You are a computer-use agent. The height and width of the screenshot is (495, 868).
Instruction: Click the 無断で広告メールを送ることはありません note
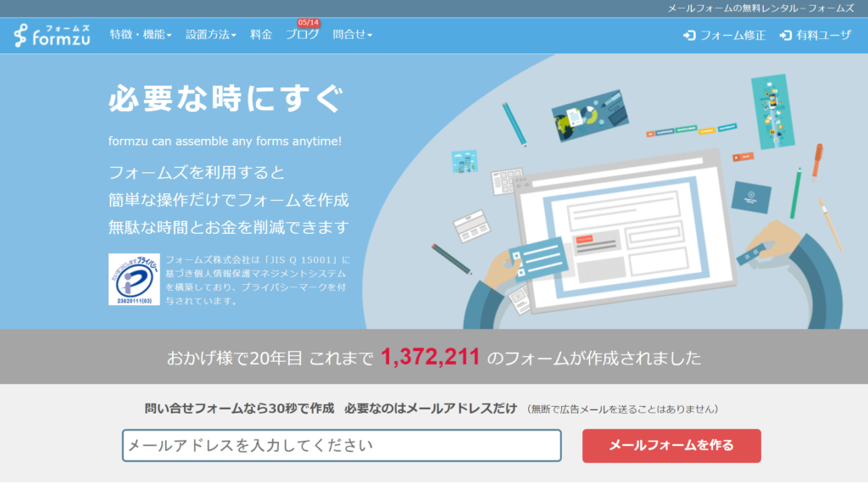[x=622, y=409]
